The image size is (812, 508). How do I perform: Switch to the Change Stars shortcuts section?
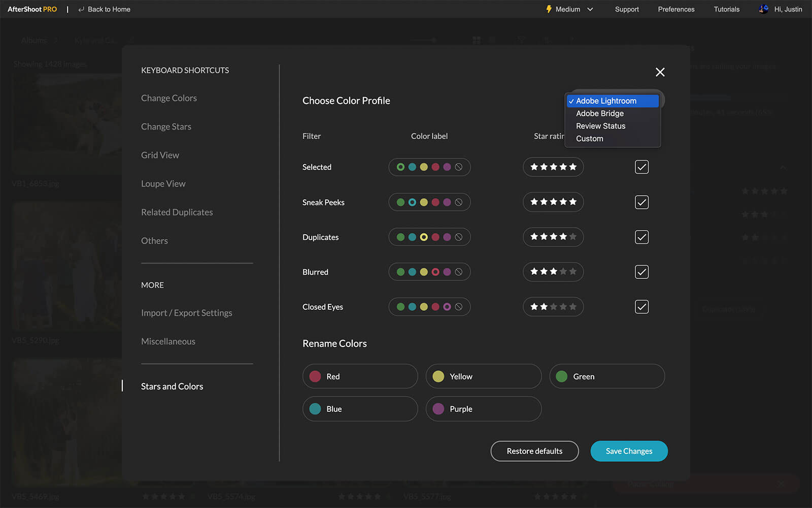coord(166,126)
